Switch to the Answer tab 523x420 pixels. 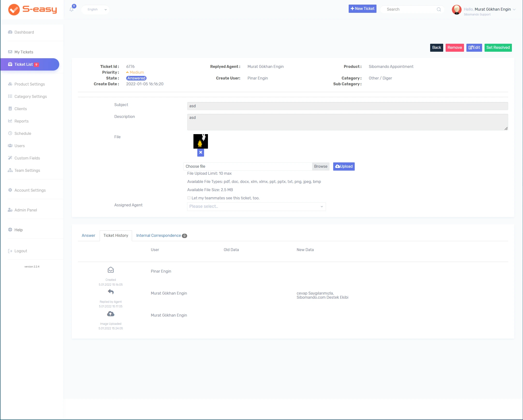pyautogui.click(x=88, y=235)
